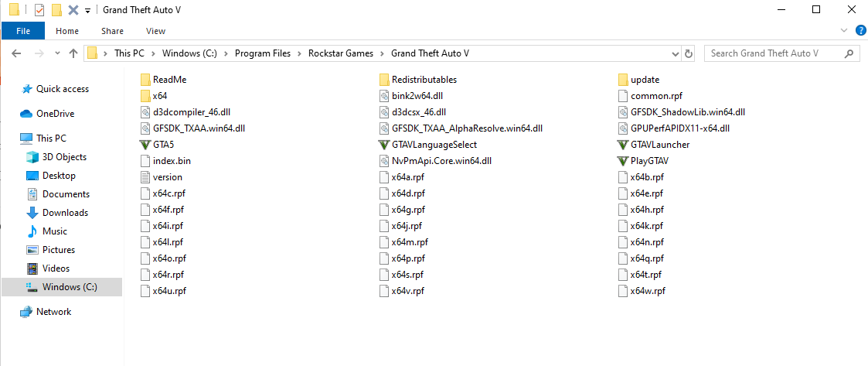Select file x64m.rpf
Screen dimensions: 868x366
(x=410, y=242)
